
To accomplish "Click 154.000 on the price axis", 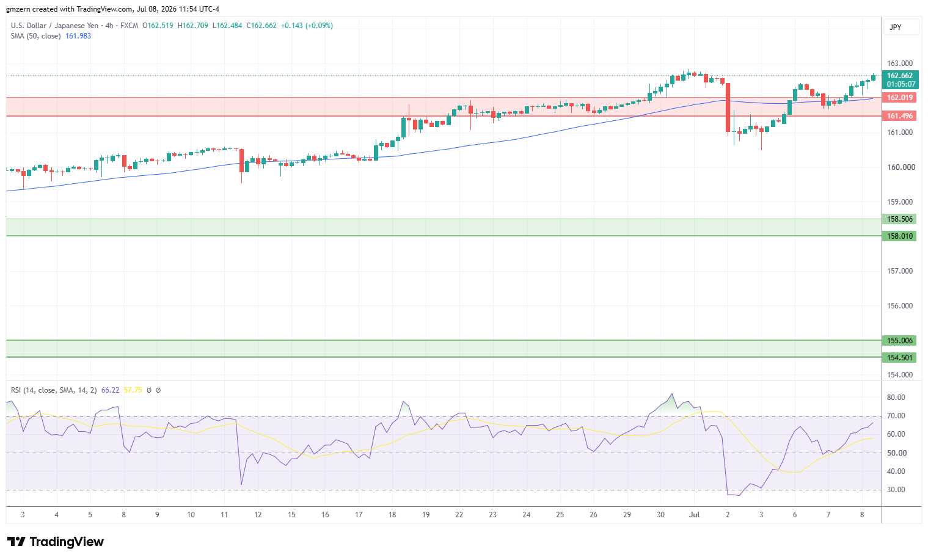I will click(900, 375).
